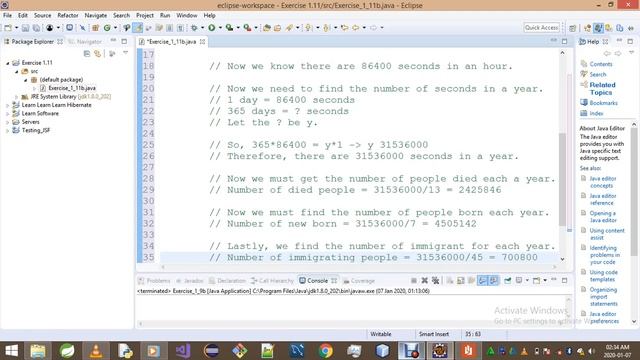The height and width of the screenshot is (360, 640).
Task: Open the Display Selected Console dropdown
Action: coord(527,280)
